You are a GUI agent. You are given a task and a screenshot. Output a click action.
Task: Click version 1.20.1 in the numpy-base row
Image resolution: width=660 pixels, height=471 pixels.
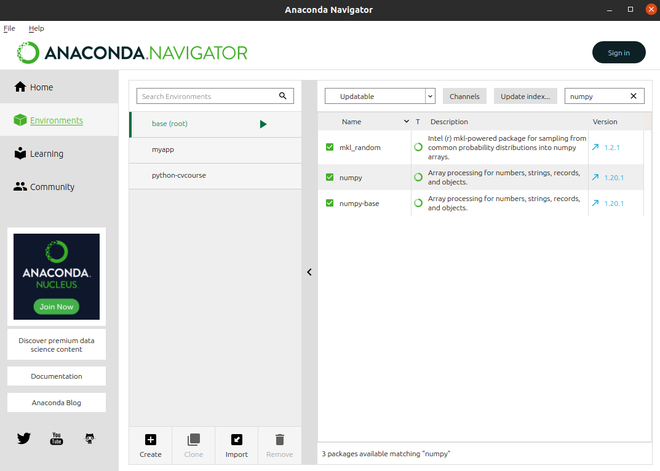click(614, 203)
